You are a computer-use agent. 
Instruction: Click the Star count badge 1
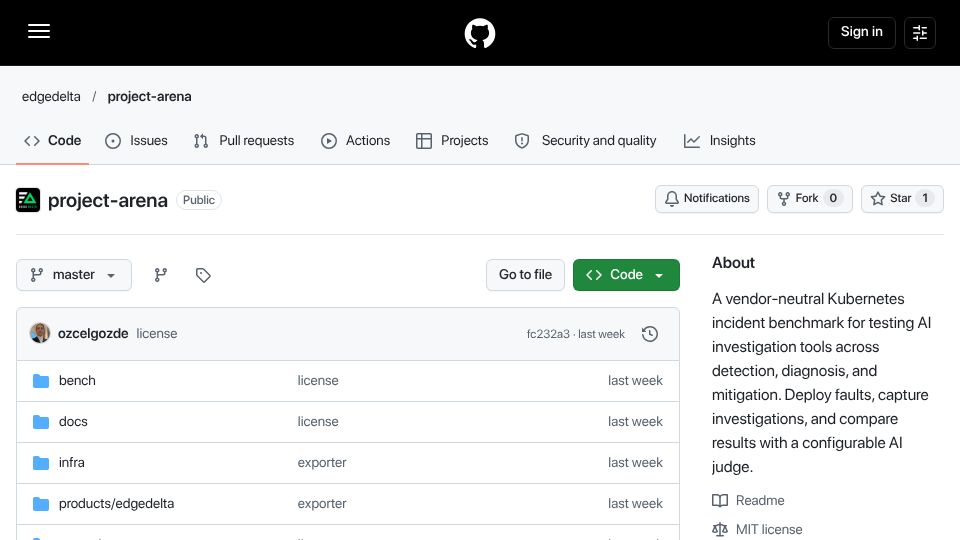click(925, 198)
